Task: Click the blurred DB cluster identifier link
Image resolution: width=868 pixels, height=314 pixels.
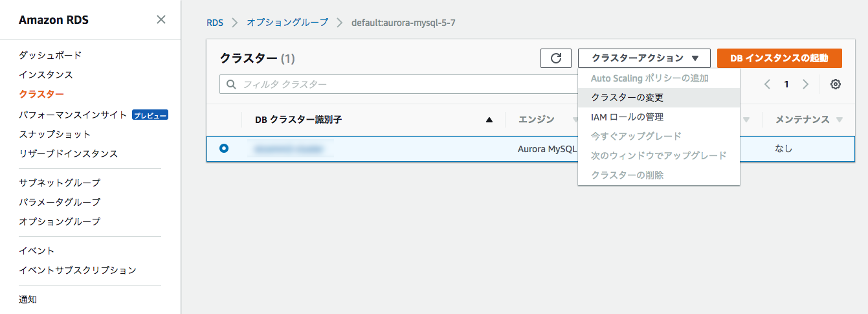Action: click(x=289, y=149)
